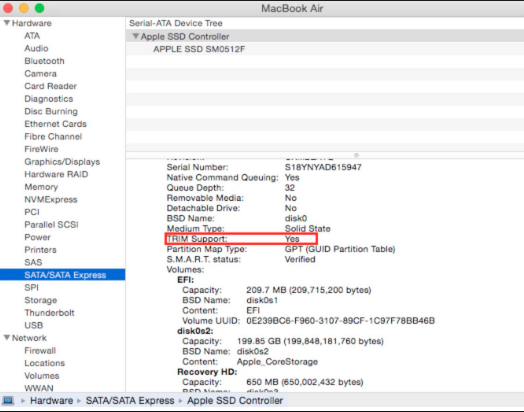
Task: Open the Bluetooth hardware entry
Action: [44, 61]
